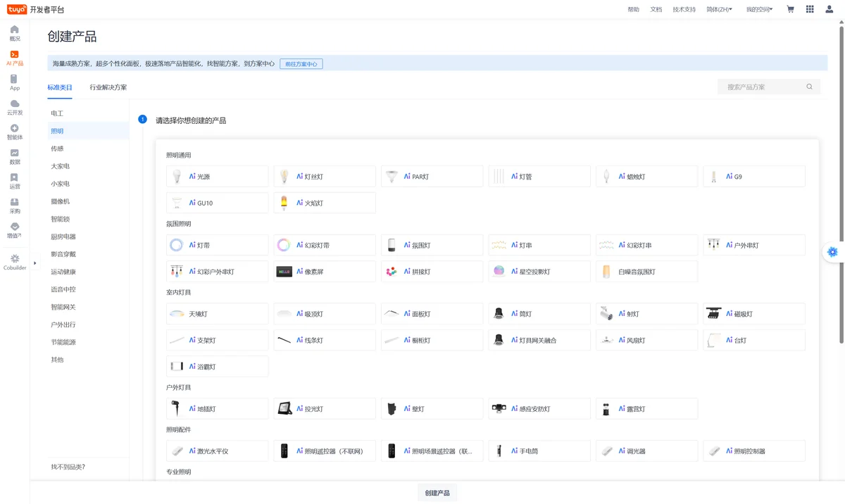The width and height of the screenshot is (845, 504).
Task: Expand the 我的空间 dropdown menu
Action: (x=759, y=9)
